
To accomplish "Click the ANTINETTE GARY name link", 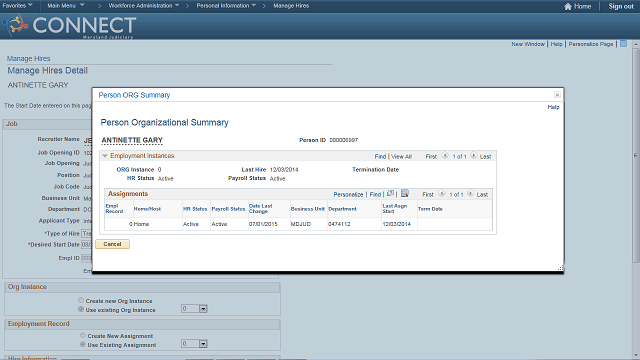I will (x=132, y=140).
